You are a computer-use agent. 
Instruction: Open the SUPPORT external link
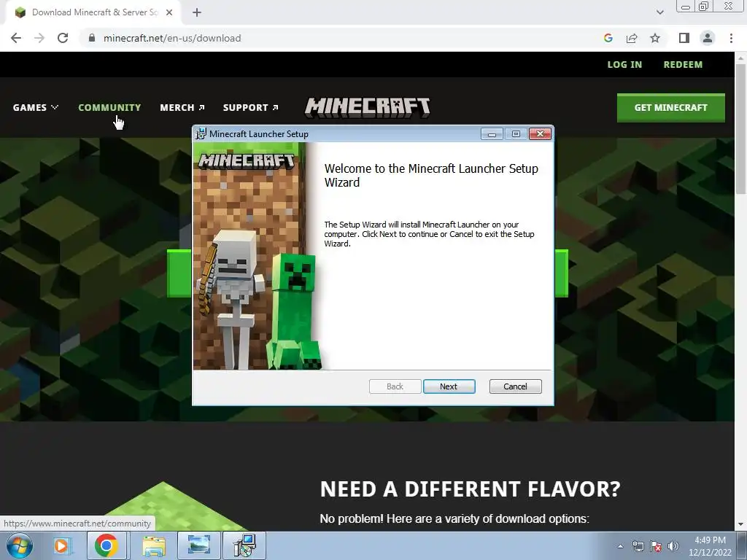coord(251,108)
